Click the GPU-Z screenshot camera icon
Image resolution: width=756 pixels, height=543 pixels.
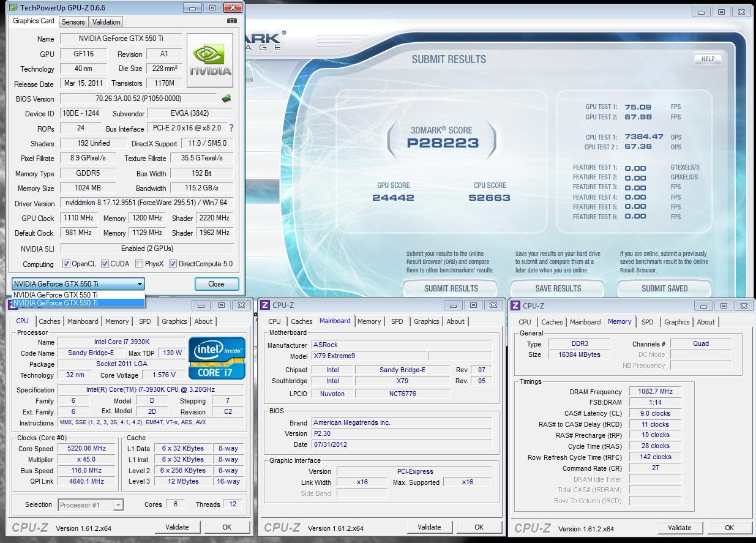pos(231,21)
